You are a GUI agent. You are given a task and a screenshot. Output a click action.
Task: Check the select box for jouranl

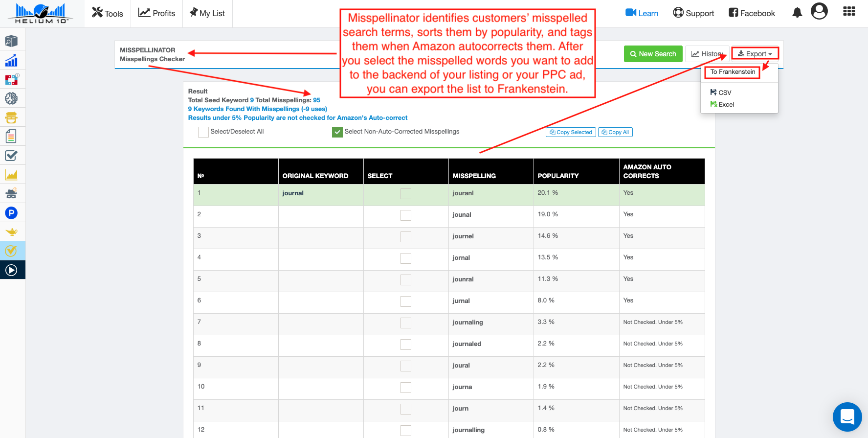click(x=406, y=194)
